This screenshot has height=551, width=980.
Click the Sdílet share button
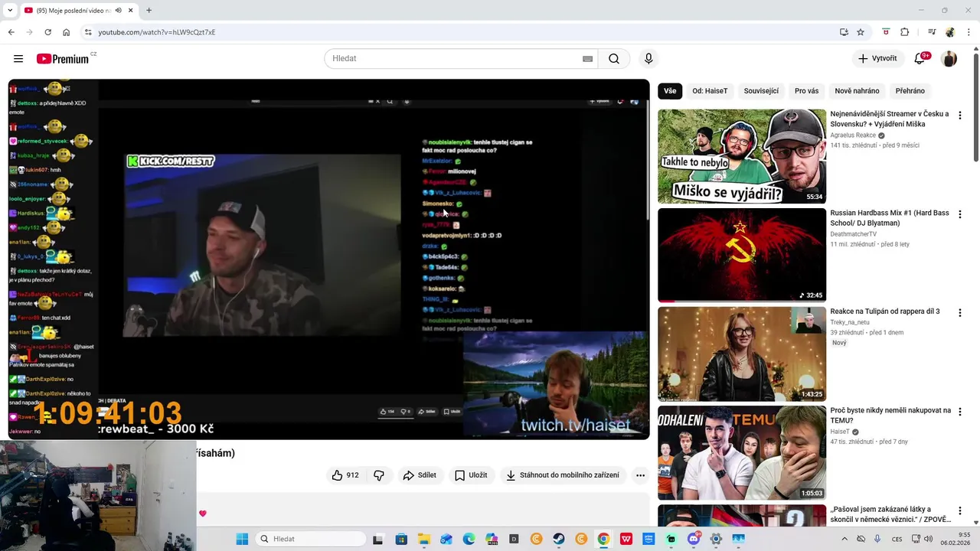(x=420, y=475)
